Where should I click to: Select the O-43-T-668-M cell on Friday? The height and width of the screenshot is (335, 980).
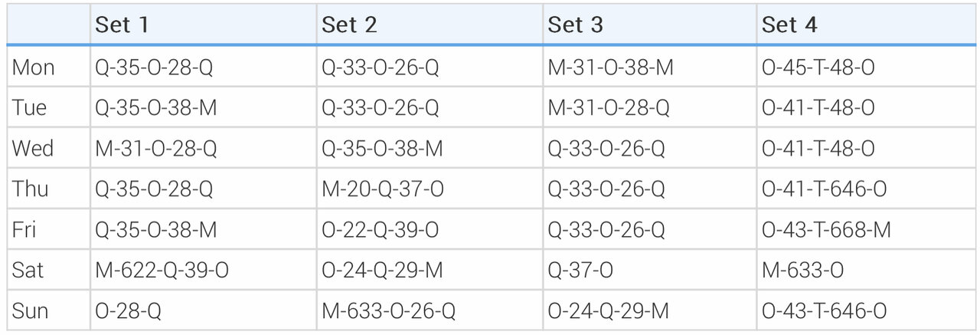tap(826, 229)
